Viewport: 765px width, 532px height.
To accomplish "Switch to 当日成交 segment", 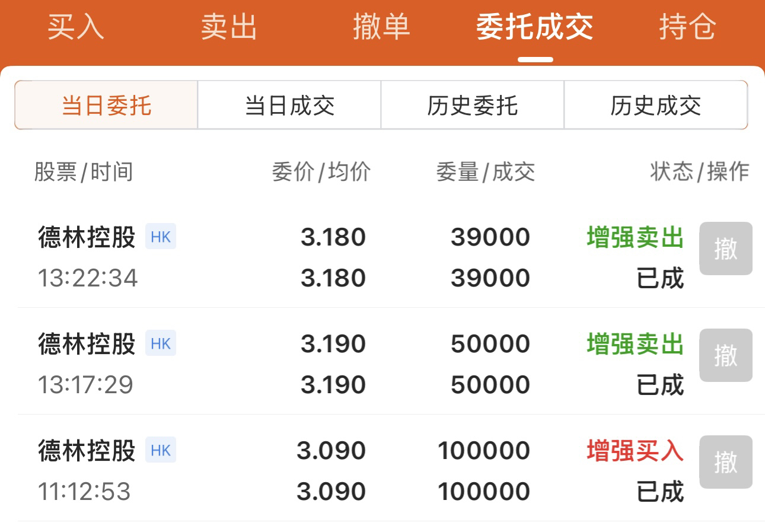I will click(289, 105).
